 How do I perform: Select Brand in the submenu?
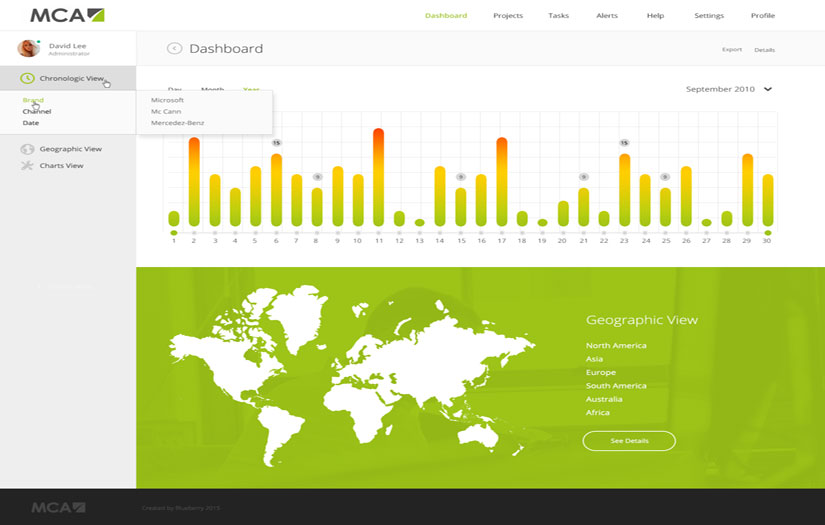click(x=33, y=100)
